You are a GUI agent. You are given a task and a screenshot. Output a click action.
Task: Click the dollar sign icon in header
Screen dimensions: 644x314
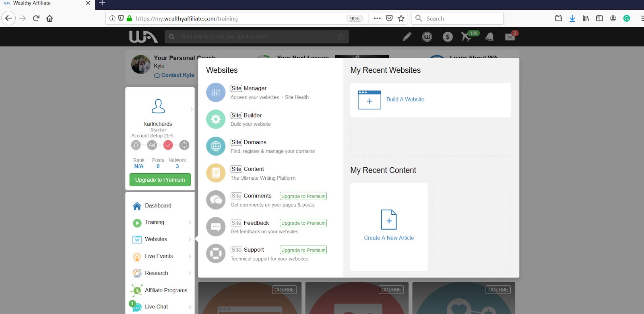(448, 37)
